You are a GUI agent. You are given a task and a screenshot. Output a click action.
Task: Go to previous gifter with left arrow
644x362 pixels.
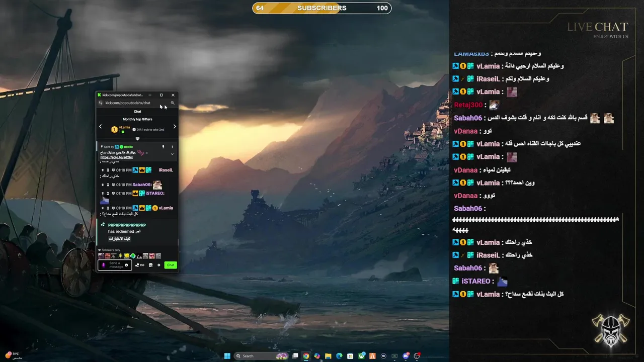coord(100,127)
